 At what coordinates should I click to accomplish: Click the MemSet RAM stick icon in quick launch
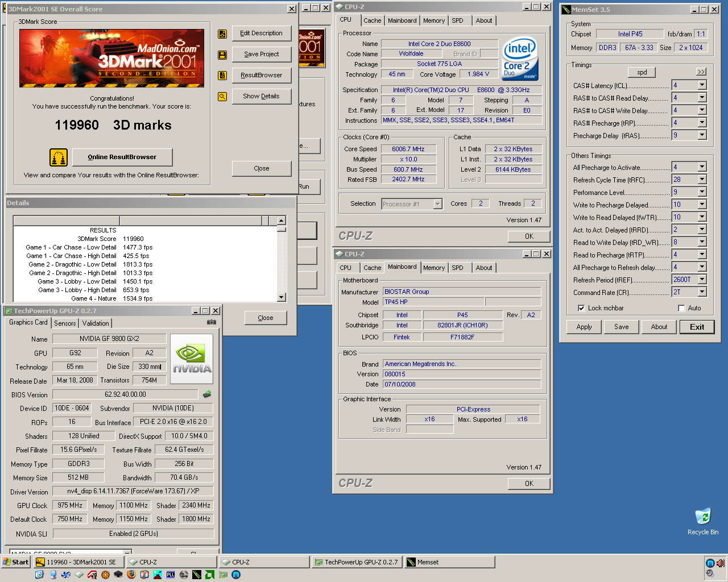197,575
